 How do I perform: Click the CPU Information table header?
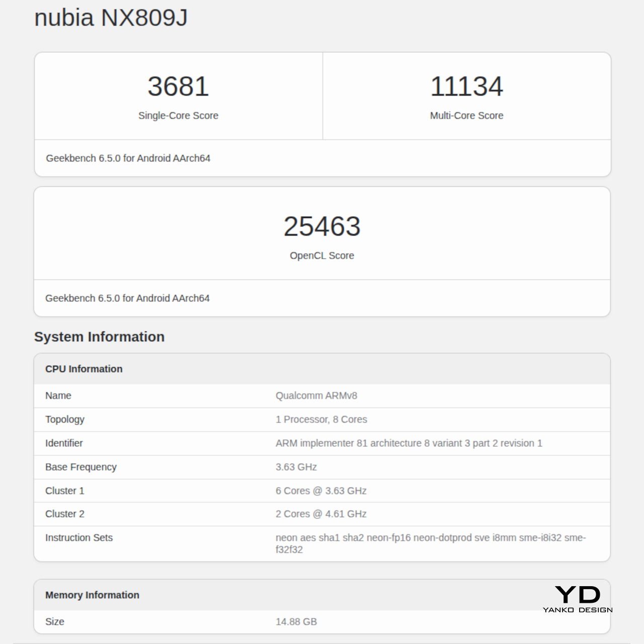pos(84,369)
